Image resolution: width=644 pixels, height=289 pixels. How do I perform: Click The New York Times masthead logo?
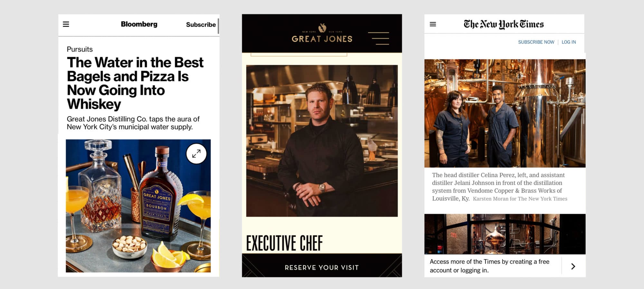[x=504, y=24]
